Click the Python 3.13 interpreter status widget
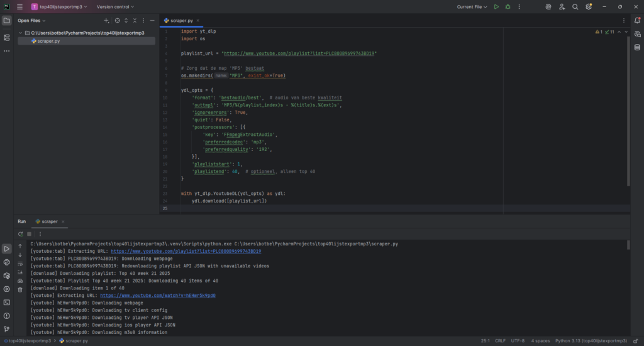This screenshot has width=644, height=346. [x=591, y=341]
